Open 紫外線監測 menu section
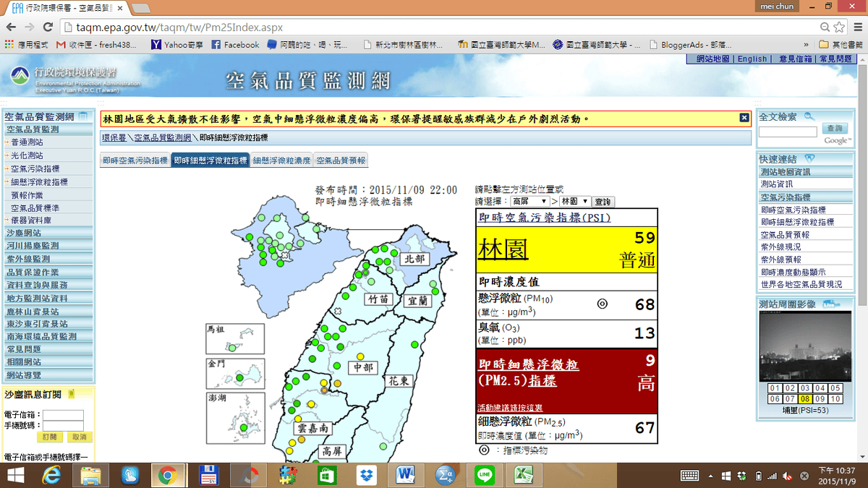This screenshot has height=488, width=868. click(48, 259)
